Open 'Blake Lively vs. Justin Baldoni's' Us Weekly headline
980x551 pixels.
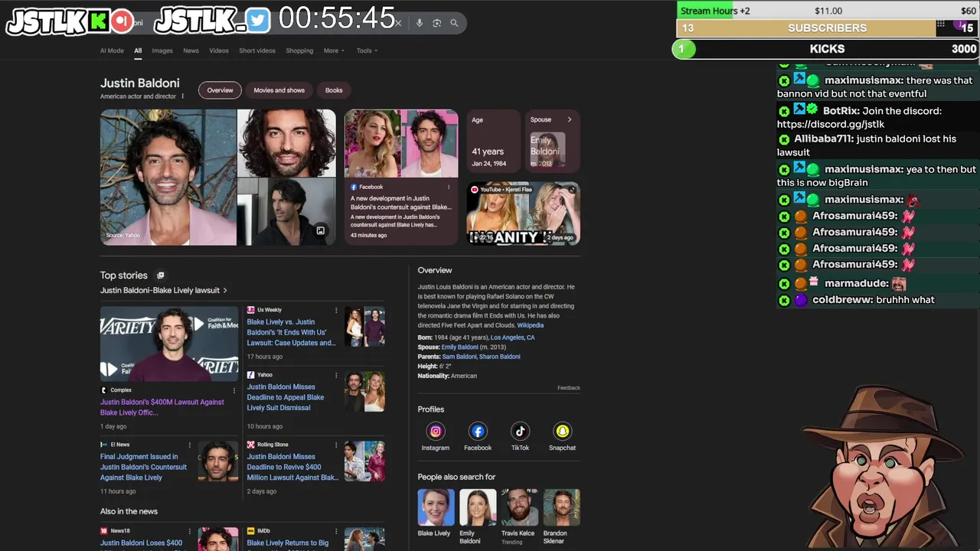point(291,332)
